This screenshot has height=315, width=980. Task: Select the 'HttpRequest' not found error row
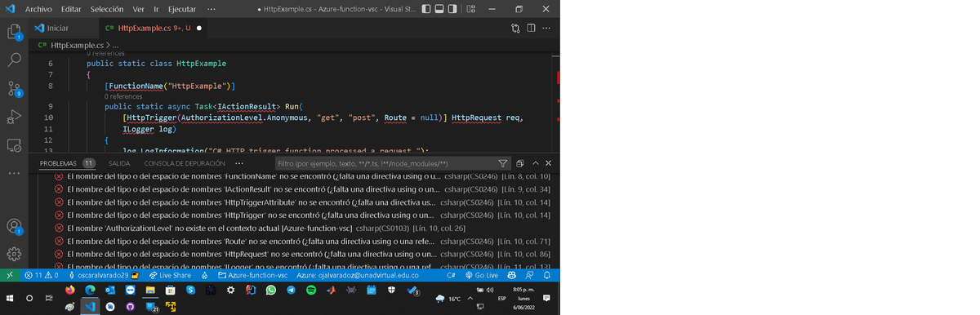pos(294,254)
